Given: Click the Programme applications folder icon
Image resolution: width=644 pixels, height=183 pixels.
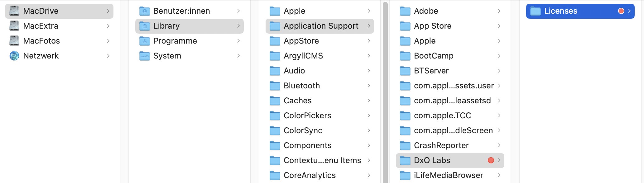Looking at the screenshot, I should [x=145, y=41].
